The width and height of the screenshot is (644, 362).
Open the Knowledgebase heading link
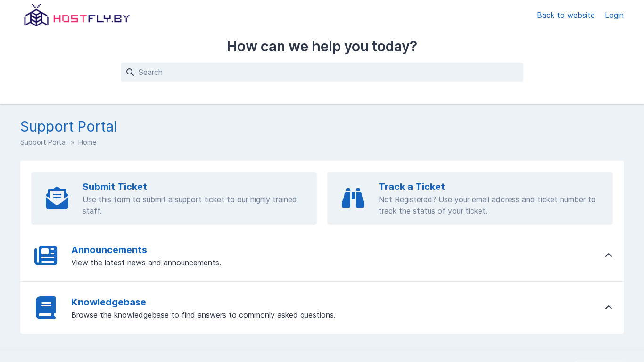pos(108,302)
